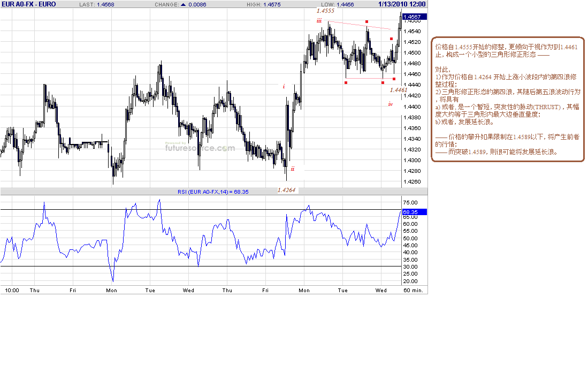Click the 1.4264 low annotation

click(x=286, y=190)
